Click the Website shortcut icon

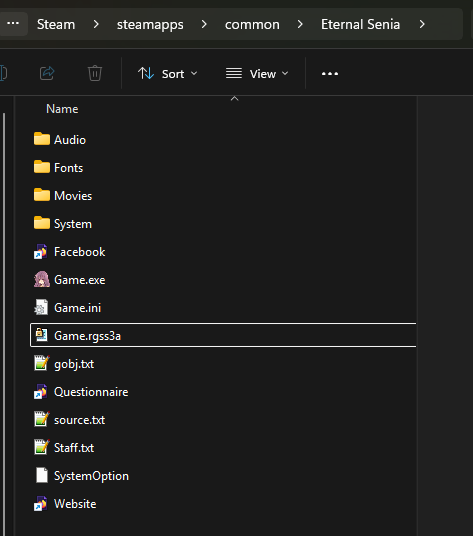coord(41,504)
